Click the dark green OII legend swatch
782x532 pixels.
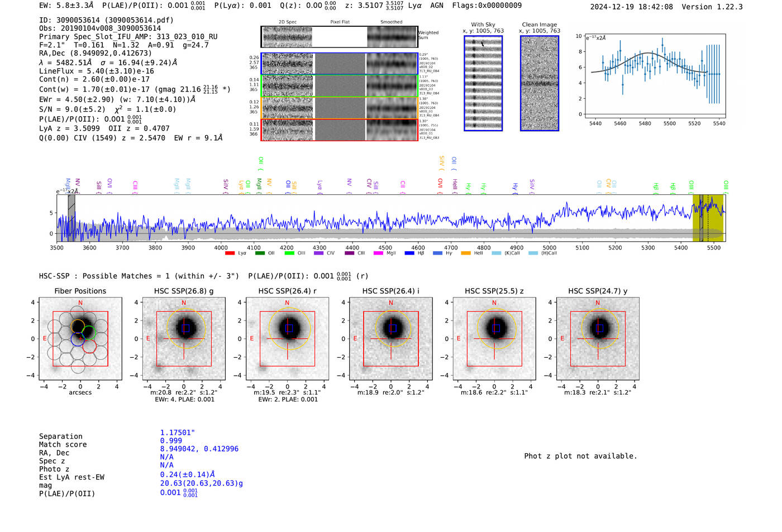(260, 253)
